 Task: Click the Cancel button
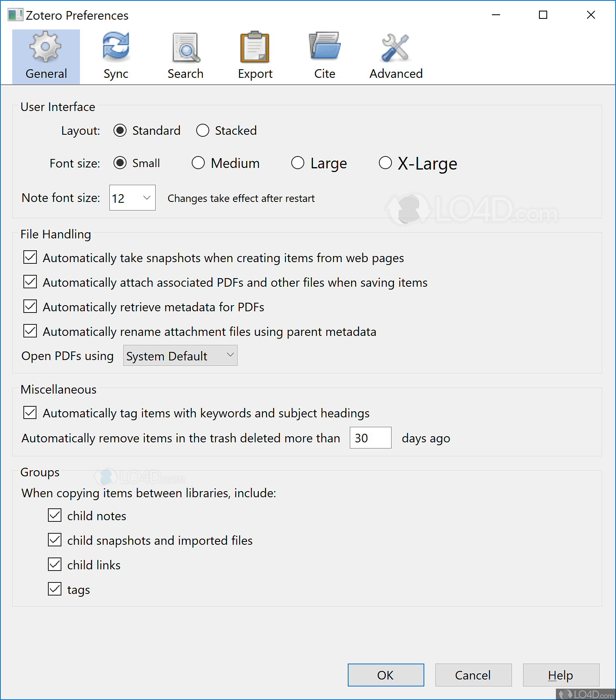[x=473, y=675]
